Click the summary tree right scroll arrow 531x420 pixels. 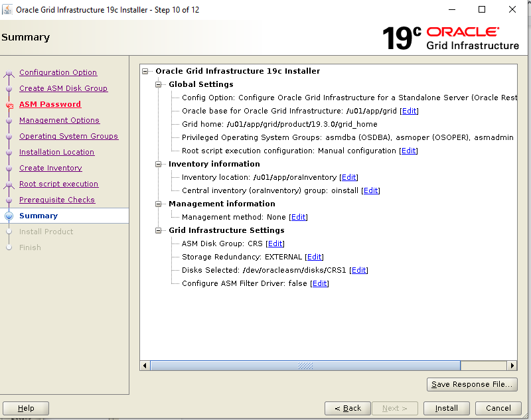[512, 366]
